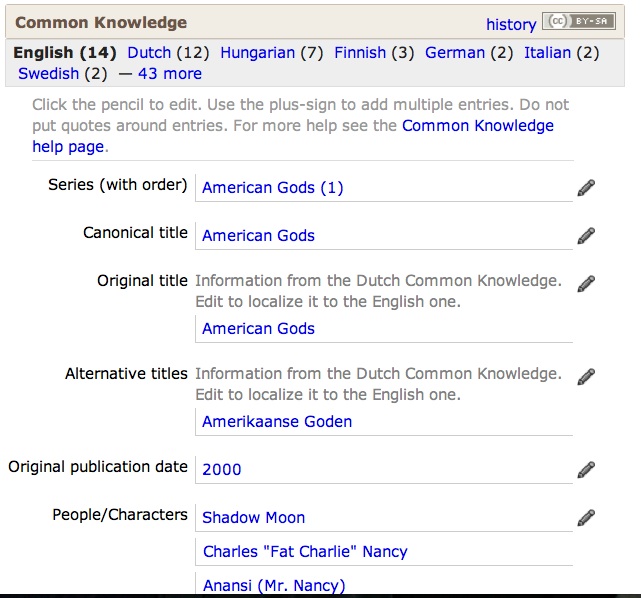Click pencil icon for People/Characters

(x=586, y=517)
